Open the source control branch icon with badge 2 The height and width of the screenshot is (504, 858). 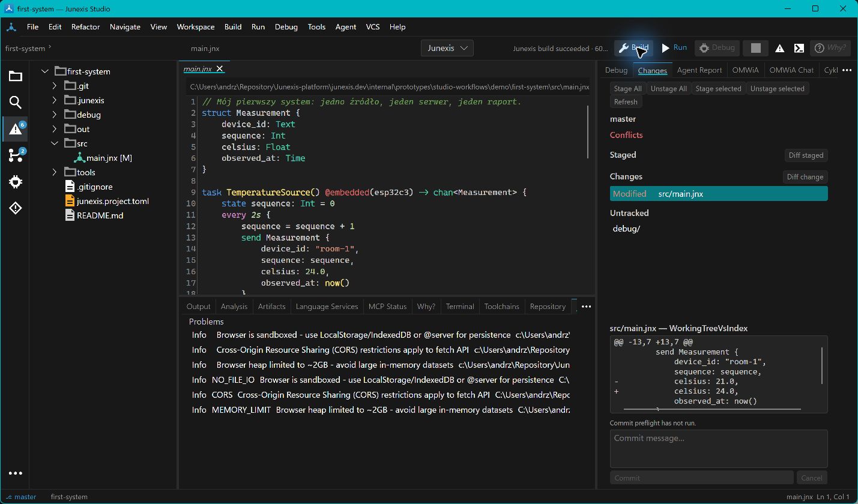16,155
